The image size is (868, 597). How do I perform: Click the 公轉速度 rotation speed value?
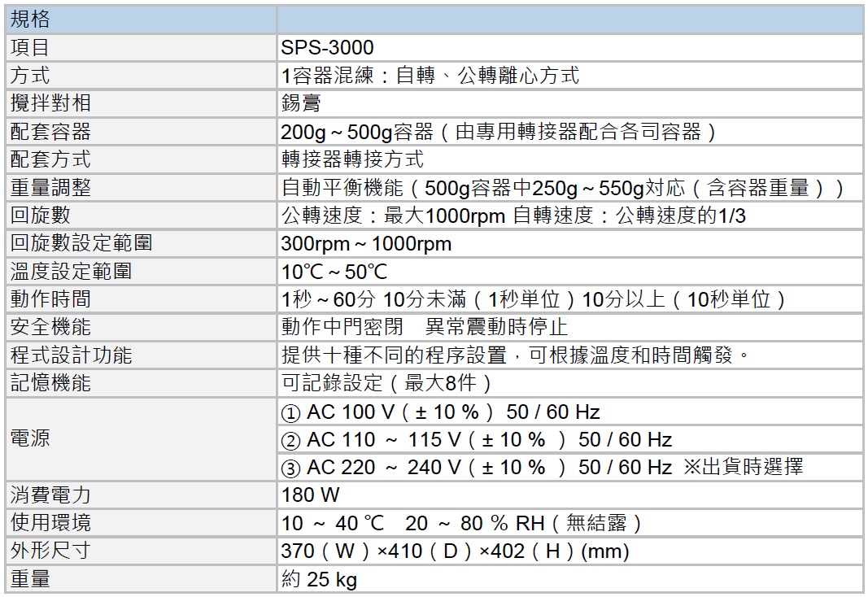tap(513, 216)
